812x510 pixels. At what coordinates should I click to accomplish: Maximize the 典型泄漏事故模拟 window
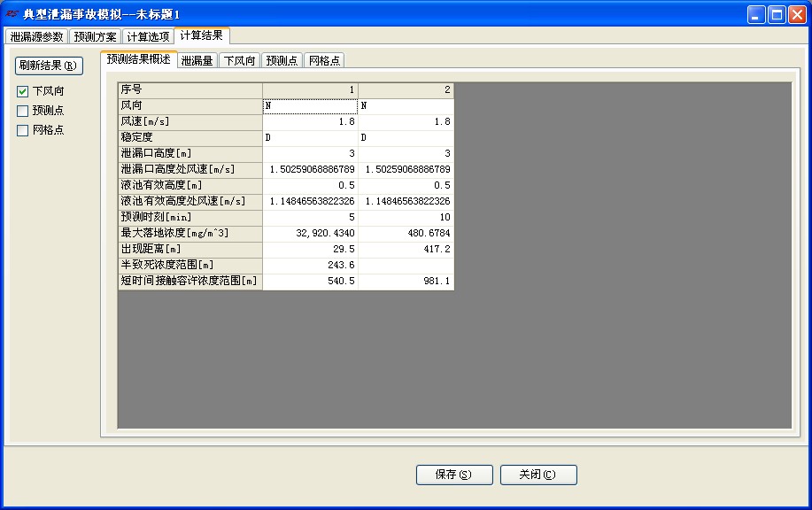[777, 14]
